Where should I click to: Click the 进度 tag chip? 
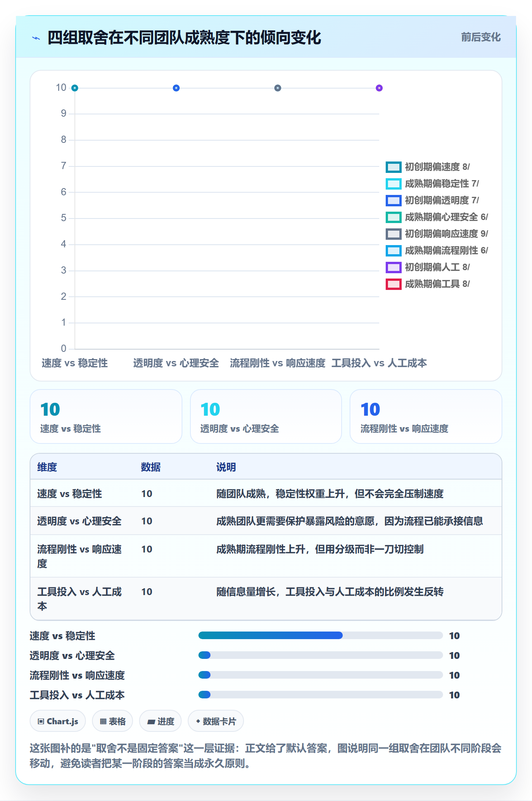pyautogui.click(x=160, y=721)
